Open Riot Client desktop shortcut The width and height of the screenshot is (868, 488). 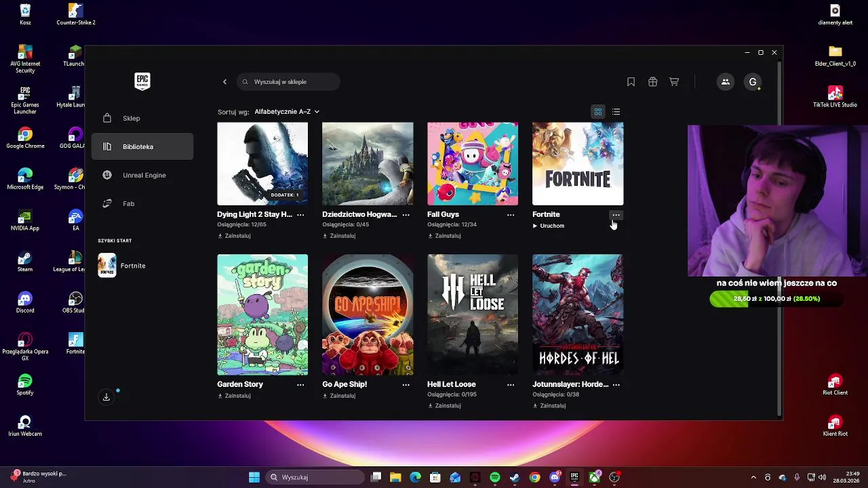[x=835, y=385]
